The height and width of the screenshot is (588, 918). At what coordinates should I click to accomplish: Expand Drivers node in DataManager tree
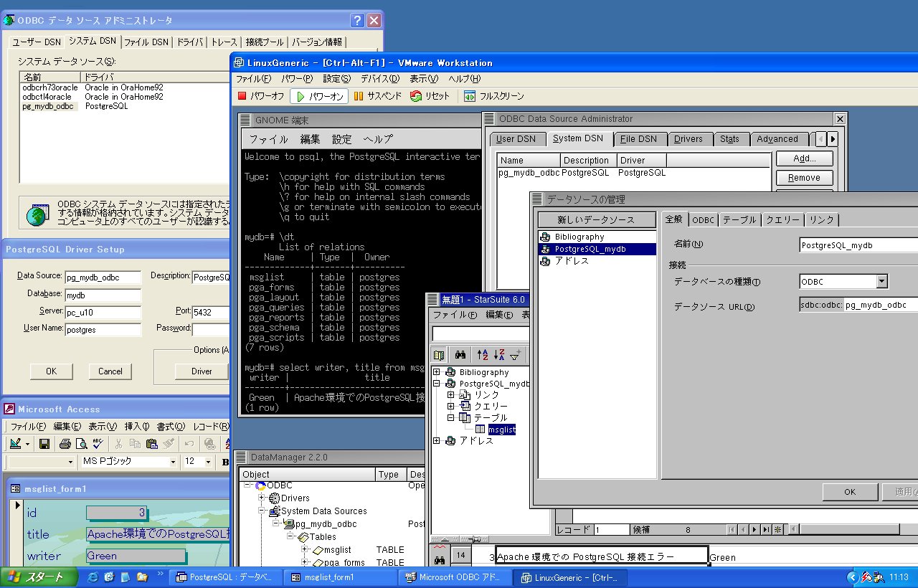tap(262, 498)
